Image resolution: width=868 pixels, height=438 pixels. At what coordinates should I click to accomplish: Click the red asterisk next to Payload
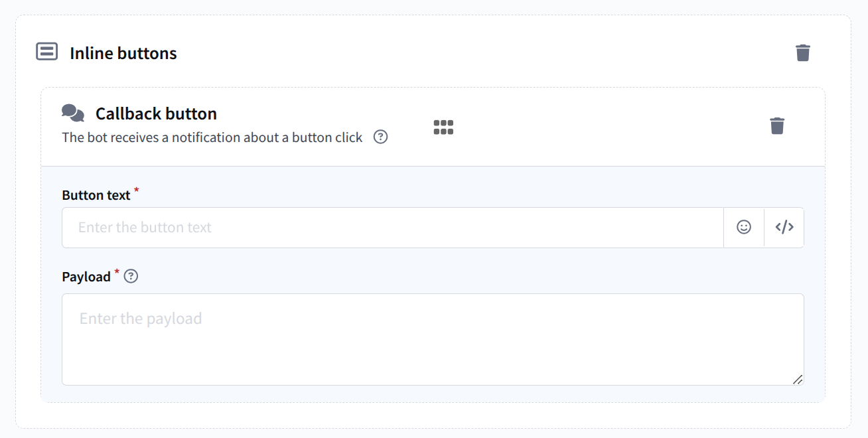pyautogui.click(x=117, y=272)
